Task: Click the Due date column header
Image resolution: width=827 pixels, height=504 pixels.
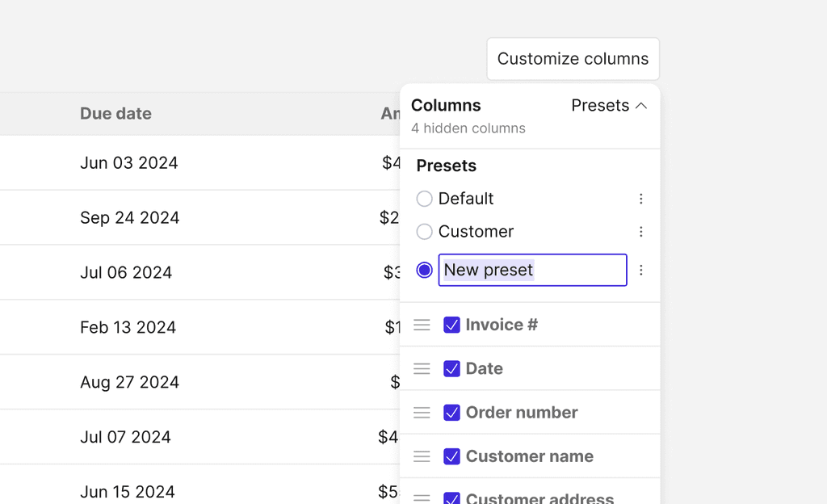Action: pos(115,114)
